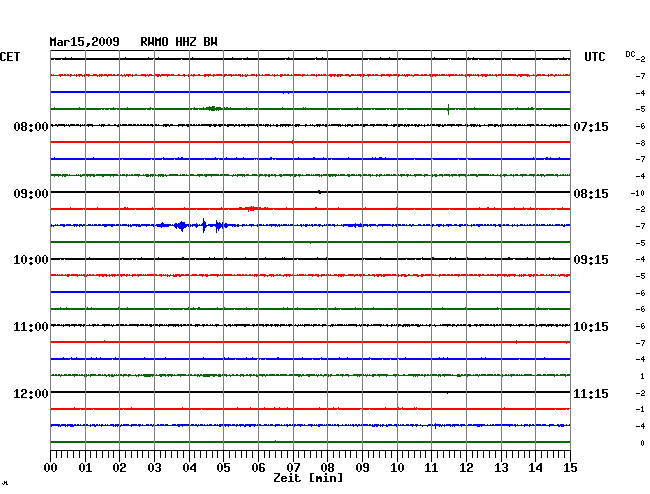Select the DC value 0 at bottom
Viewport: 650px width, 494px height.
(642, 443)
